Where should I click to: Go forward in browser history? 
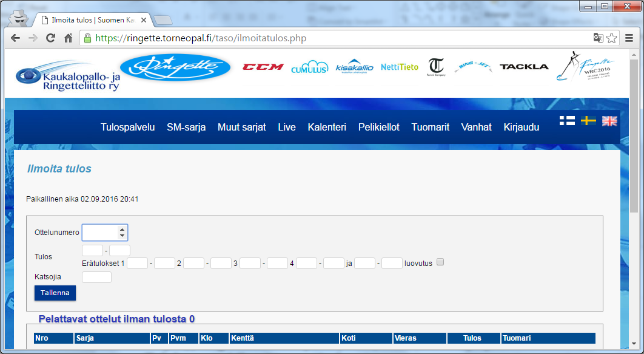point(33,38)
